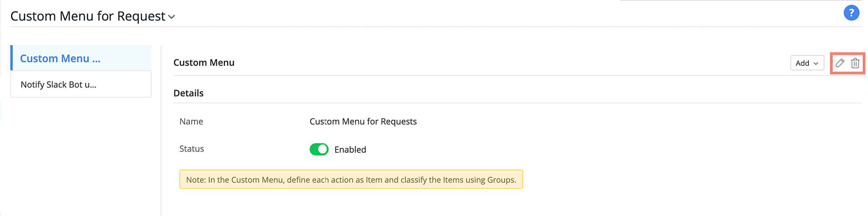Open the blue help question mark icon

pos(851,13)
